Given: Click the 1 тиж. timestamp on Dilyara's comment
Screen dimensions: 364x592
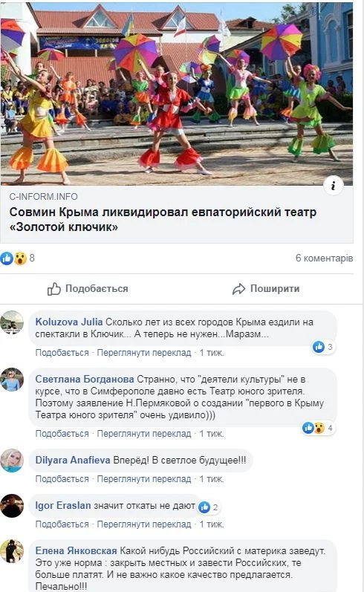Looking at the screenshot, I should coord(212,479).
